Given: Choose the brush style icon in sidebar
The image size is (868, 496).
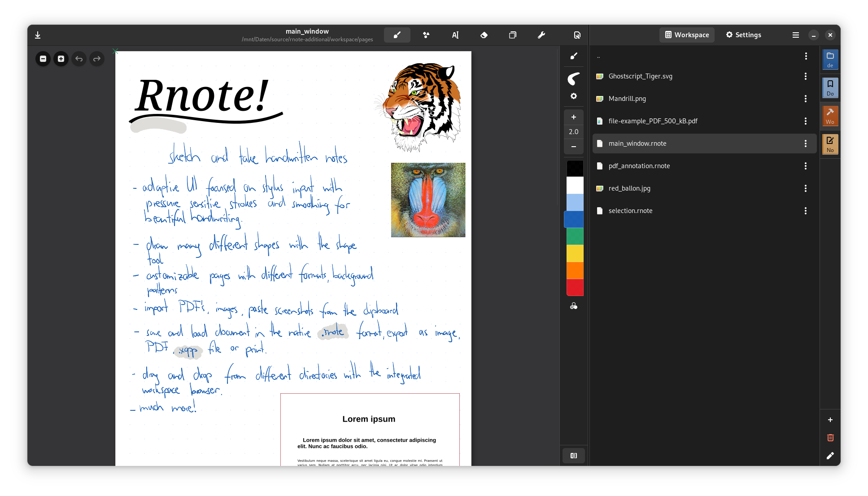Looking at the screenshot, I should click(574, 56).
